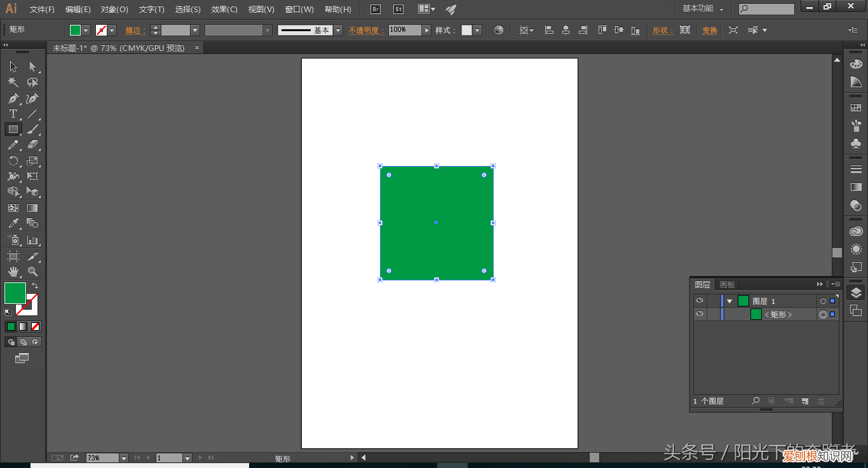Select the Pen tool
Viewport: 868px width, 468px height.
[x=13, y=99]
